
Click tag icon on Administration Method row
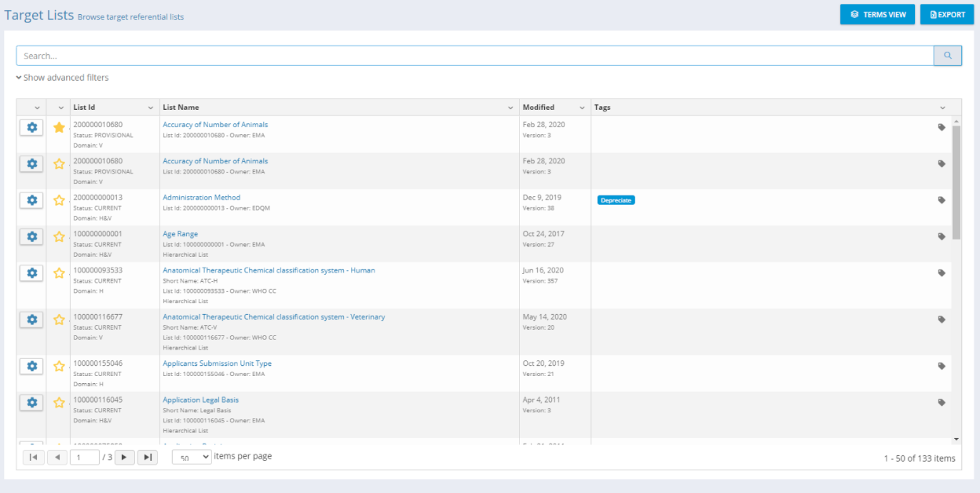point(941,200)
